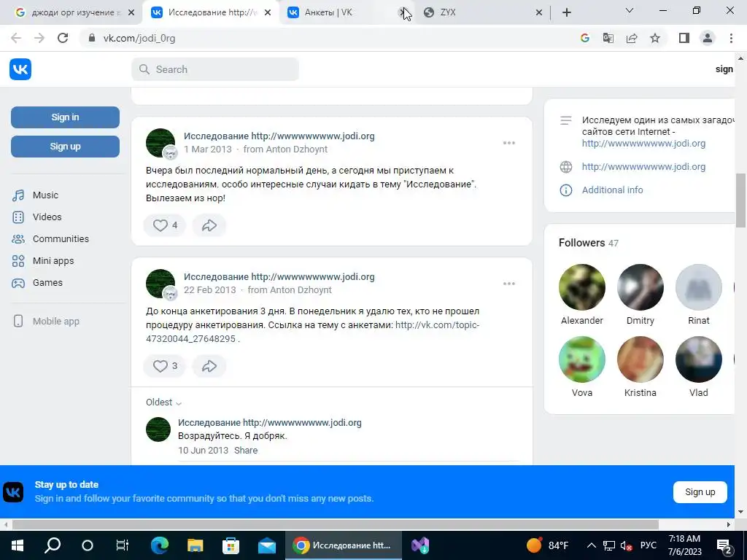Viewport: 747px width, 560px height.
Task: Open follower Alexander's avatar
Action: pyautogui.click(x=581, y=287)
